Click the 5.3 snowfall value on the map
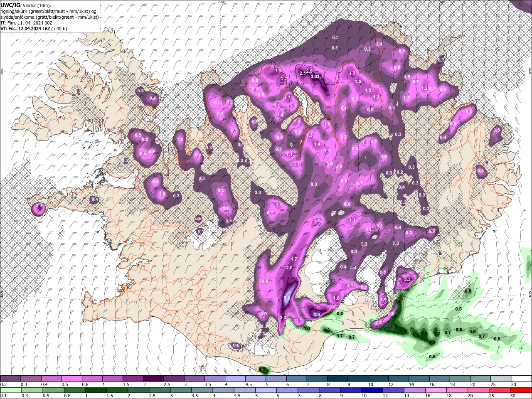This screenshot has height=399, width=532. [x=287, y=298]
